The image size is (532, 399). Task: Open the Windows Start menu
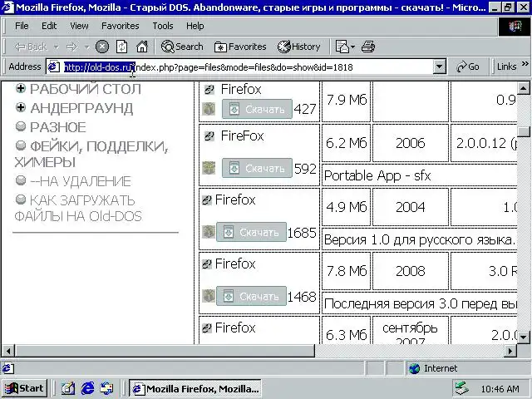click(24, 388)
